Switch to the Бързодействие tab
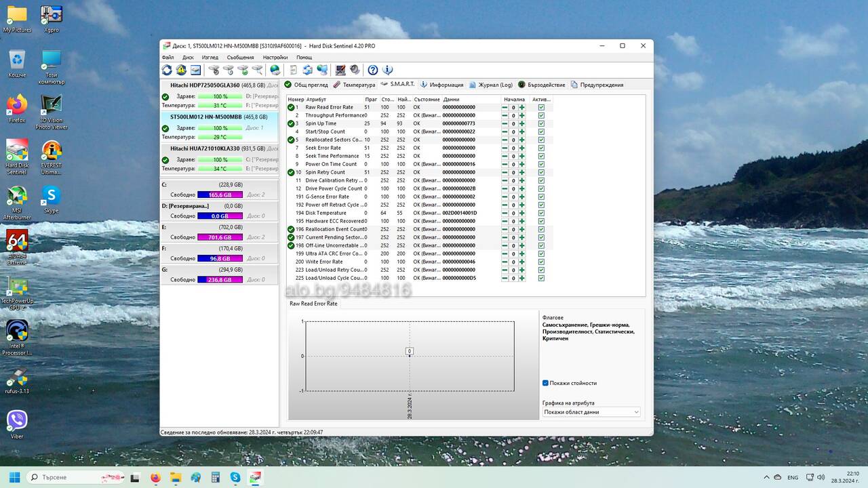This screenshot has width=868, height=488. click(x=541, y=85)
